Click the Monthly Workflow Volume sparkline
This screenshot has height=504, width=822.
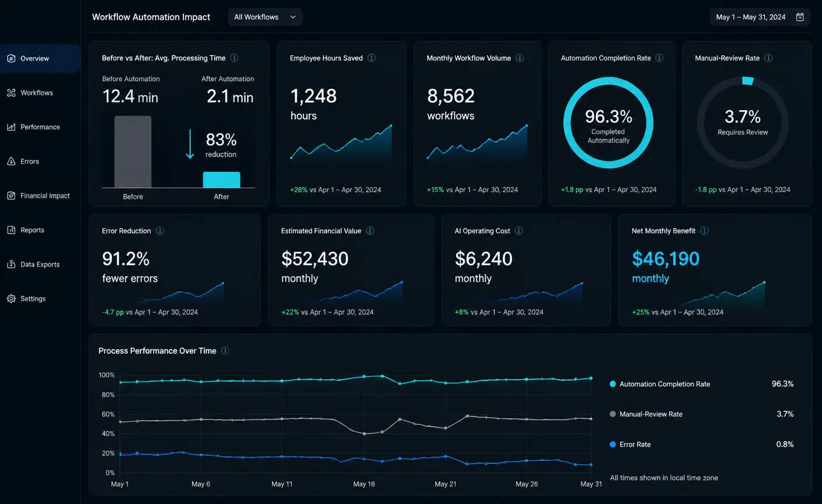coord(478,143)
